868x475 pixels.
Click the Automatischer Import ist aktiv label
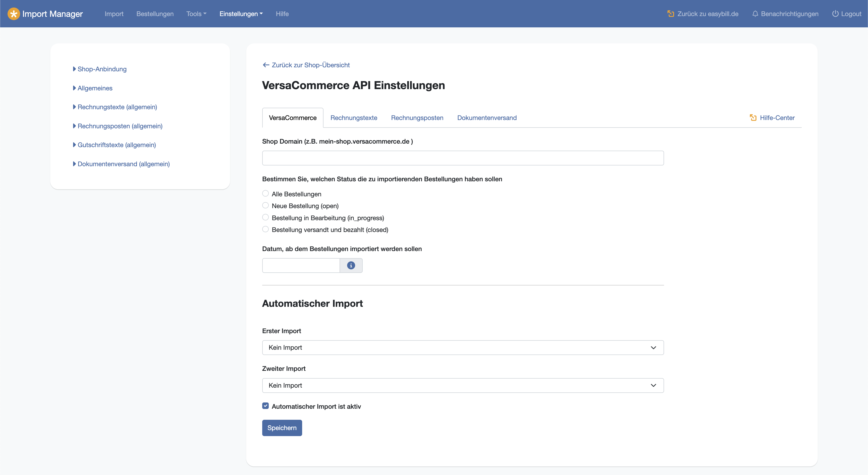pos(316,406)
